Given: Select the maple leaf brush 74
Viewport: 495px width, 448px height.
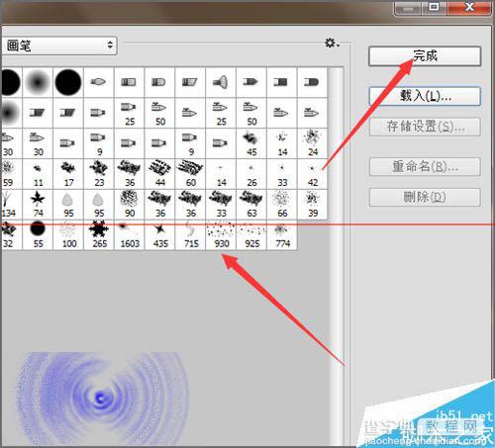Looking at the screenshot, I should [x=38, y=205].
